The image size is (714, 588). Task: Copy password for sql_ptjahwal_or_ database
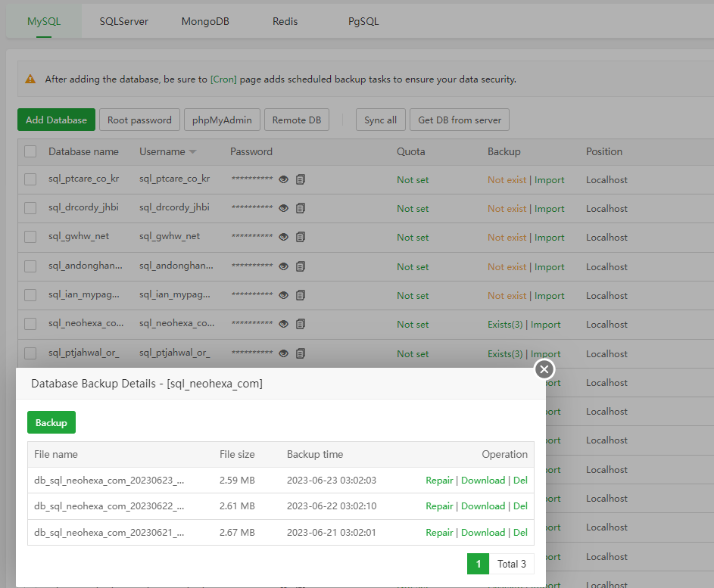click(x=301, y=353)
